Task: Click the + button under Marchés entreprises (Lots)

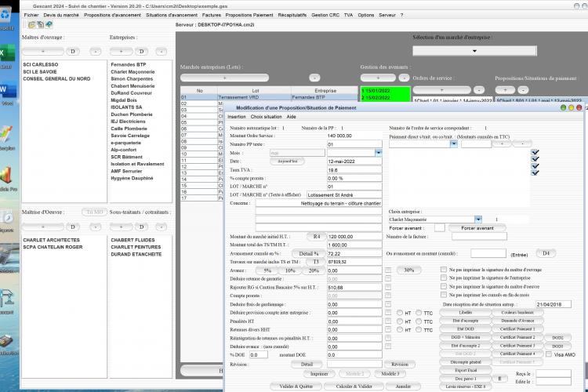Action: coord(224,78)
